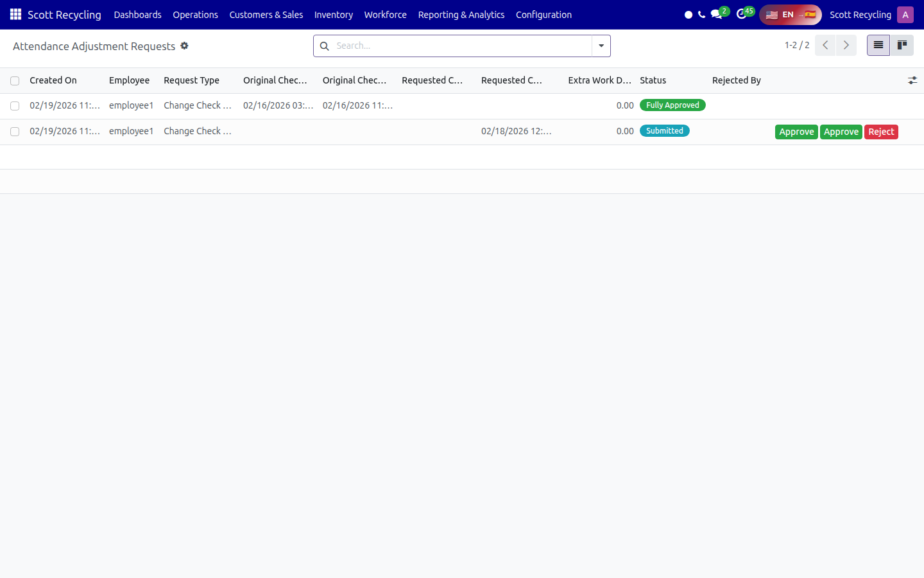The width and height of the screenshot is (924, 578).
Task: Switch to list view
Action: click(878, 46)
